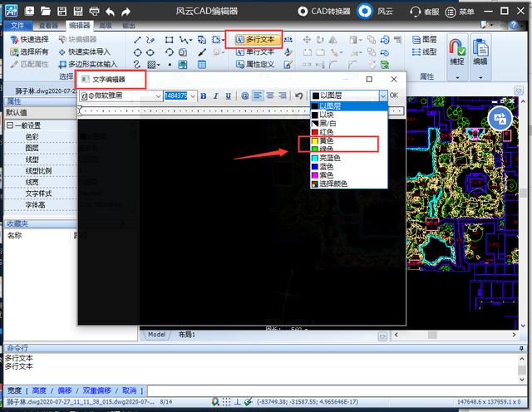Click the Point tool dot icon
The image size is (532, 412).
click(170, 65)
